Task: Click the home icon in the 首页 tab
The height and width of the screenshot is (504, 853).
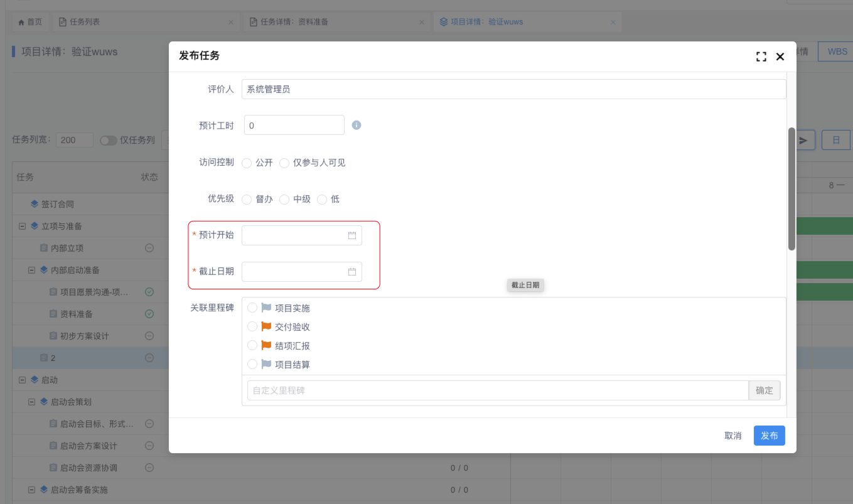Action: point(21,22)
